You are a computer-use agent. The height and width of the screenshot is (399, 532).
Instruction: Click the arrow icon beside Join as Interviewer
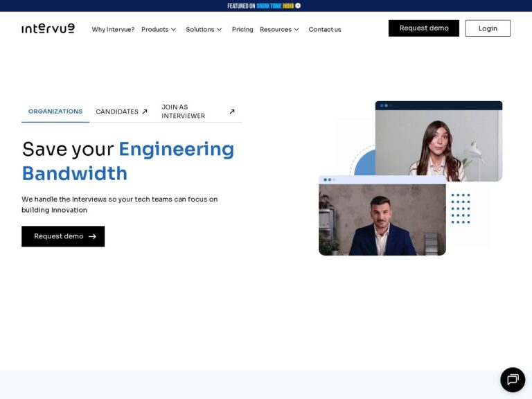[x=232, y=112]
